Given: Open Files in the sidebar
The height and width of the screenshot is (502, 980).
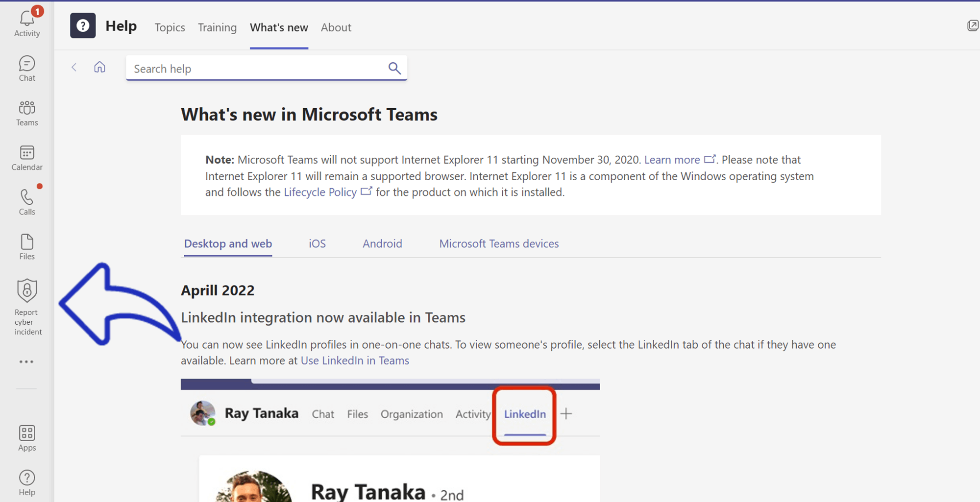Looking at the screenshot, I should (27, 247).
